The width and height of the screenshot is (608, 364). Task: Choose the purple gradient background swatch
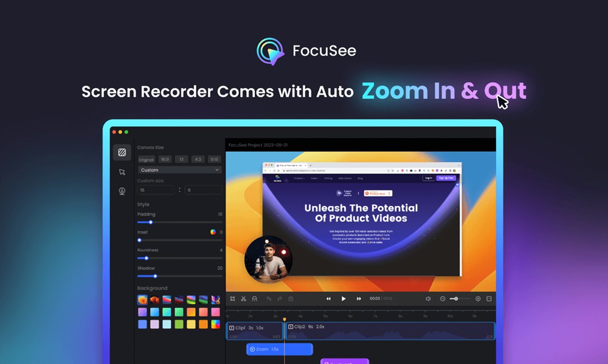(x=142, y=312)
